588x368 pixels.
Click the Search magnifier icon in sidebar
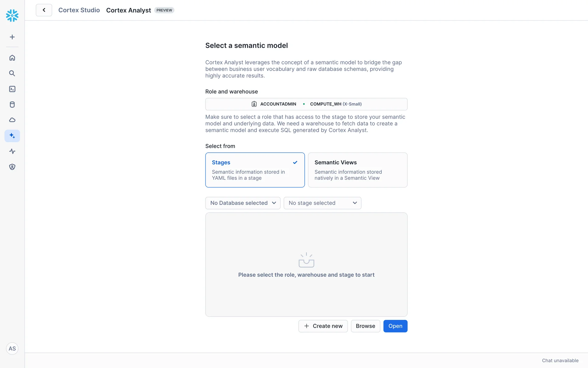[x=12, y=73]
